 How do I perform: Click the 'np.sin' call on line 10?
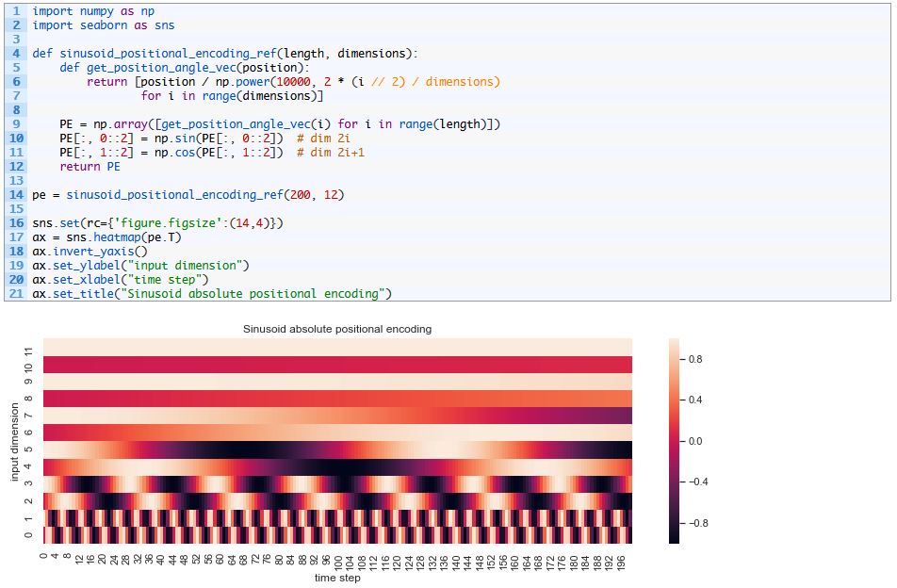[x=175, y=138]
